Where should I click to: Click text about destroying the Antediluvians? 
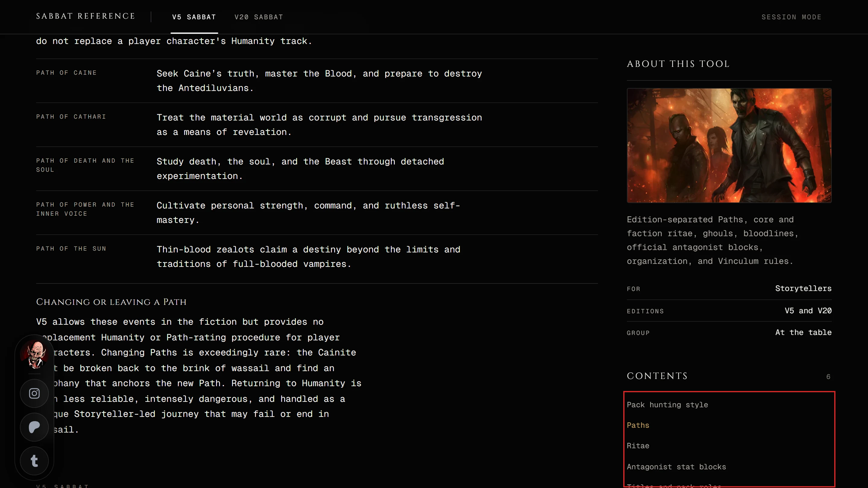[x=319, y=81]
